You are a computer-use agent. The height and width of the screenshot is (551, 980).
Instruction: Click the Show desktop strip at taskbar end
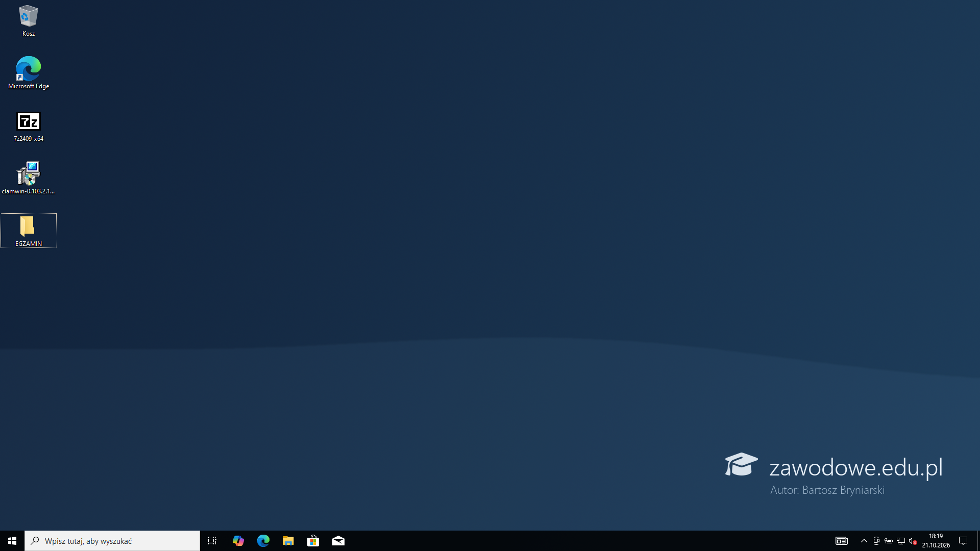tap(978, 541)
